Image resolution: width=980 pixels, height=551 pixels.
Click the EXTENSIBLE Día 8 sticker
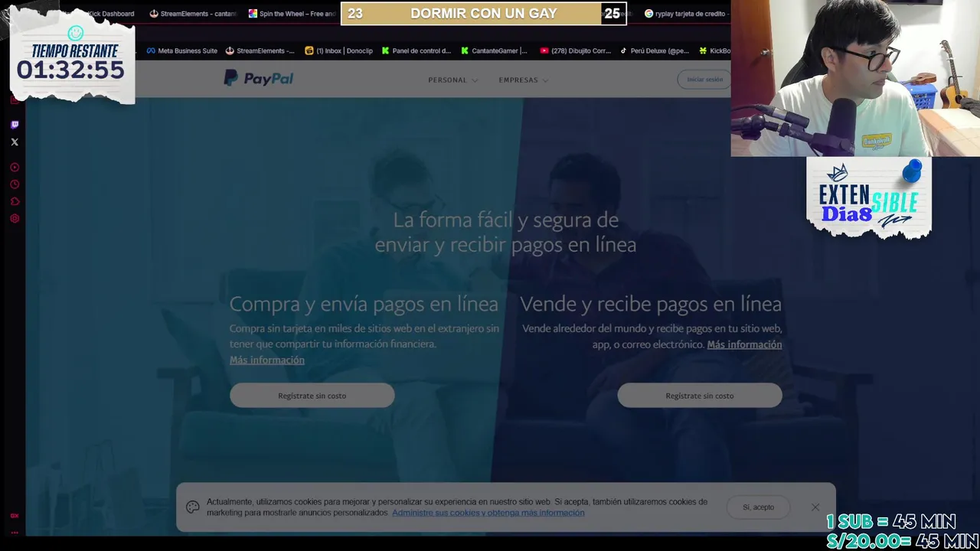click(869, 199)
